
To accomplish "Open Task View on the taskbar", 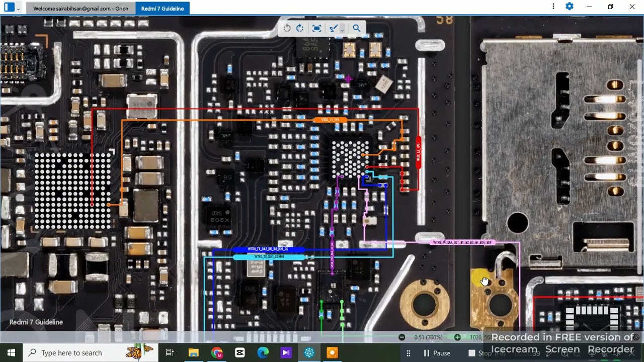I will coord(170,353).
